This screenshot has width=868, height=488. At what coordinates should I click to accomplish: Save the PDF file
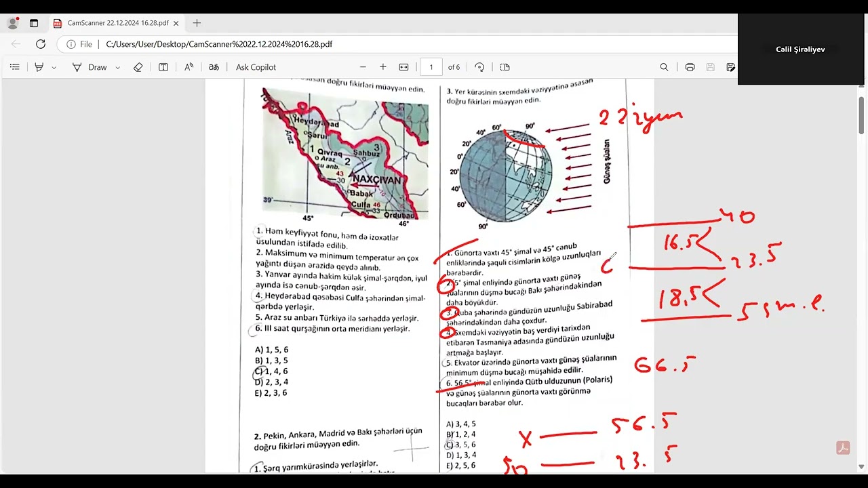tap(710, 67)
